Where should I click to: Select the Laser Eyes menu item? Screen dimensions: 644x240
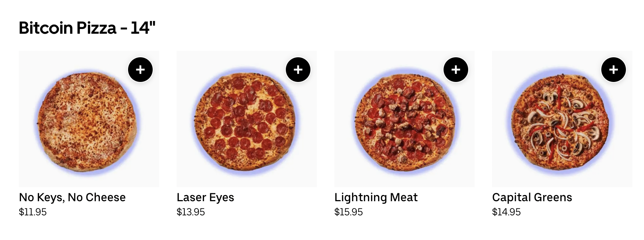[205, 197]
